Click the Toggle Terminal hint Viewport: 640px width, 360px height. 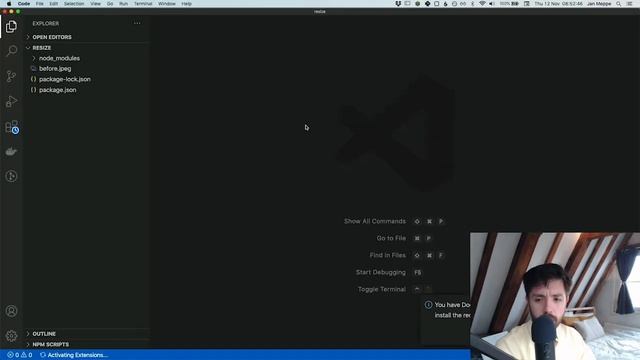382,289
